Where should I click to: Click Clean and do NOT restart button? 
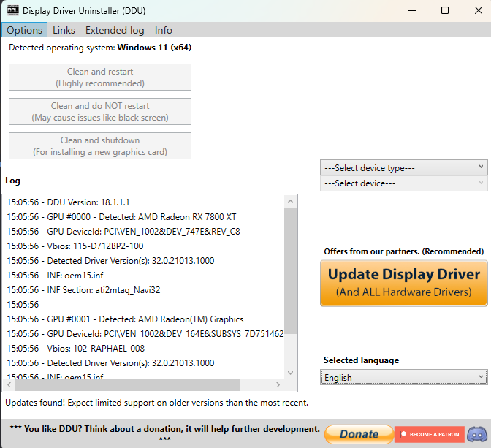[x=100, y=112]
